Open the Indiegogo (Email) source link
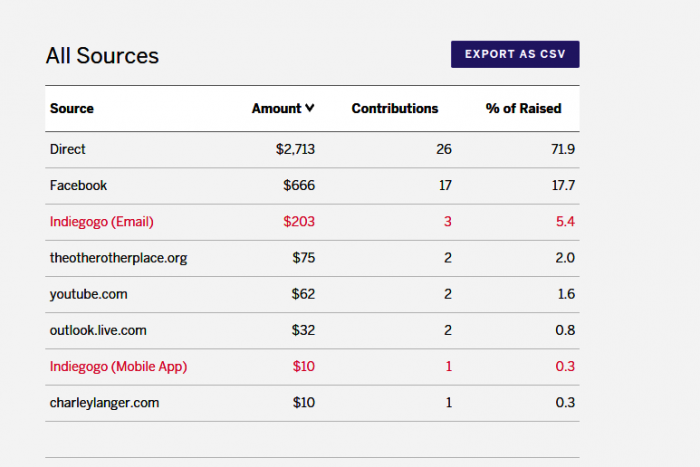700x467 pixels. [x=101, y=221]
